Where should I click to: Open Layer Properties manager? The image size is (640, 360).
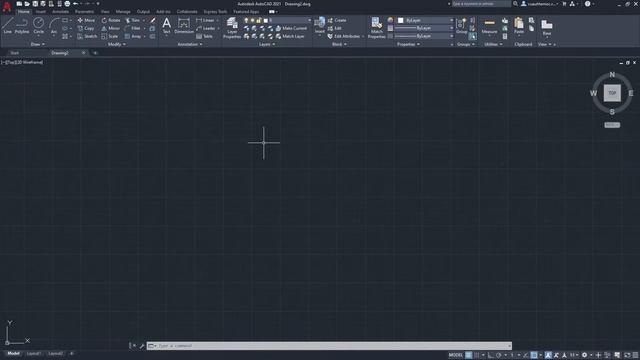(232, 28)
